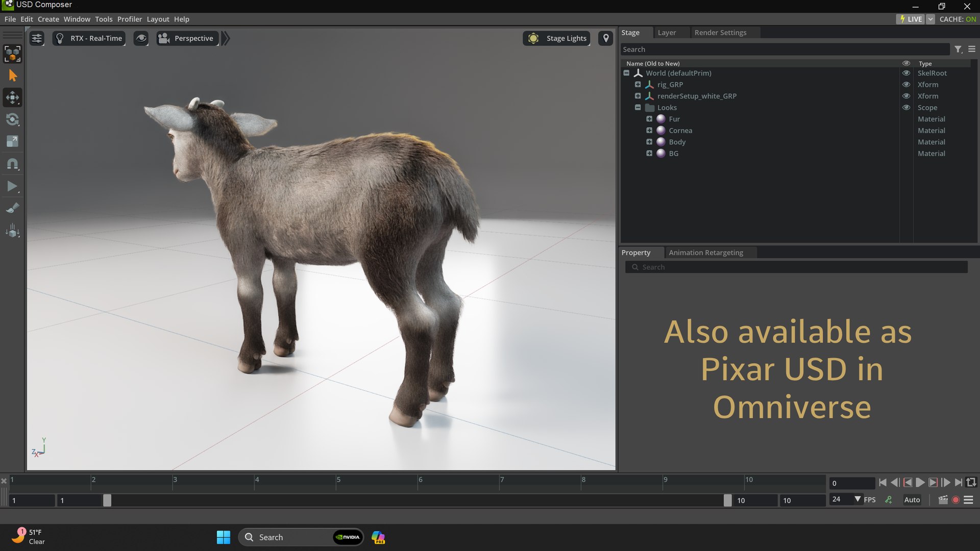Click the red record button
The width and height of the screenshot is (980, 551).
(956, 500)
